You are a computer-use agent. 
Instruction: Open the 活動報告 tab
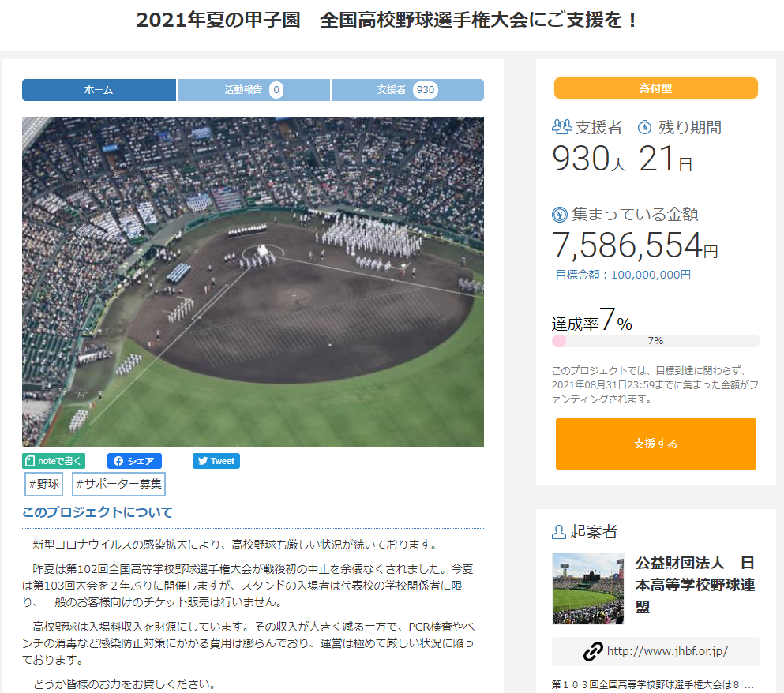tap(254, 90)
